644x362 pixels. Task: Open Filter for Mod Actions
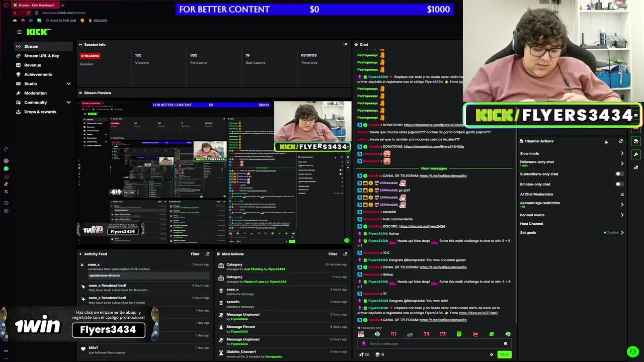(x=333, y=254)
